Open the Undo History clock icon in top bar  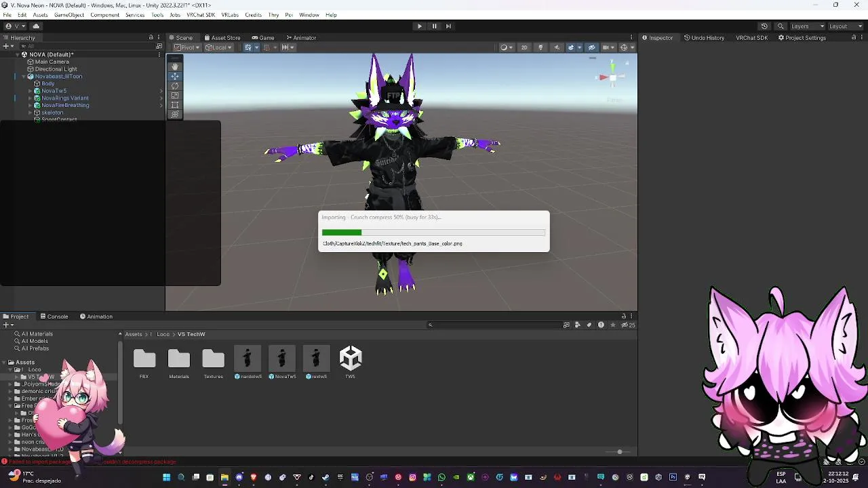[764, 26]
